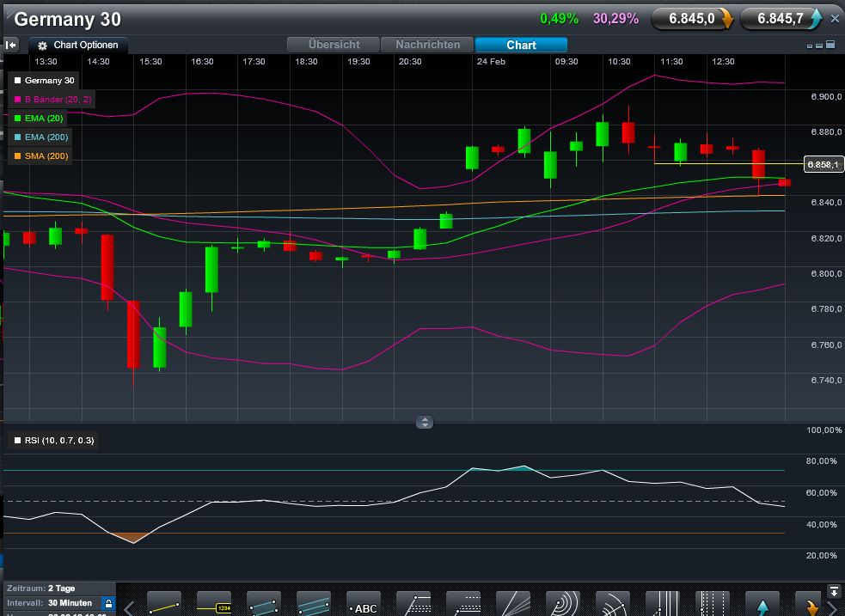The width and height of the screenshot is (845, 616).
Task: Click the 6.858,1 price marker label
Action: point(823,164)
